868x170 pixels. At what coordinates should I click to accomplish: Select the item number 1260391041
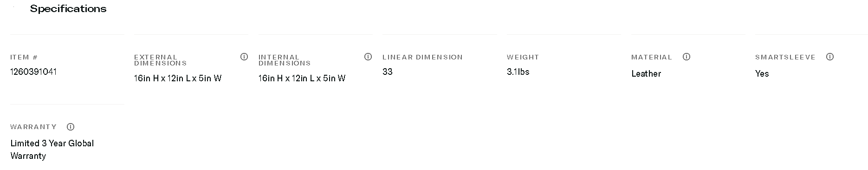(33, 72)
